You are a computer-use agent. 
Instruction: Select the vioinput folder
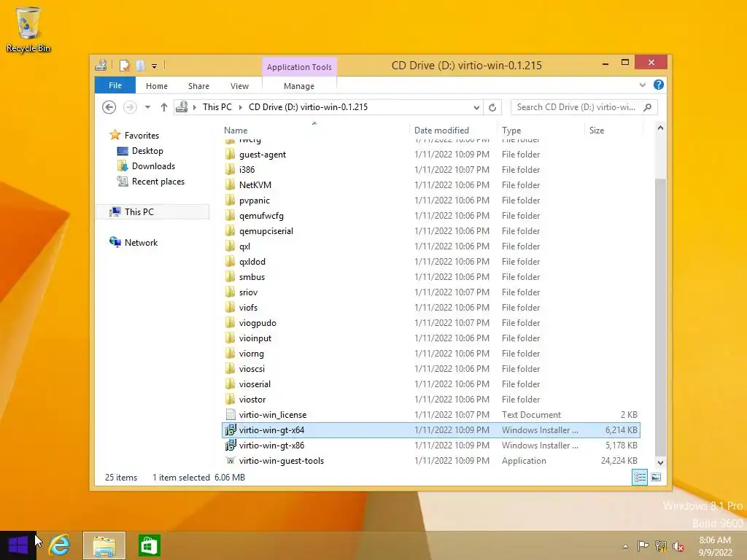[430, 338]
